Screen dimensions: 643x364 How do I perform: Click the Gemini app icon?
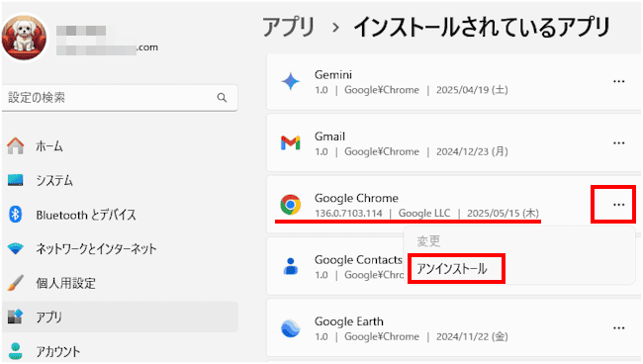(x=290, y=81)
